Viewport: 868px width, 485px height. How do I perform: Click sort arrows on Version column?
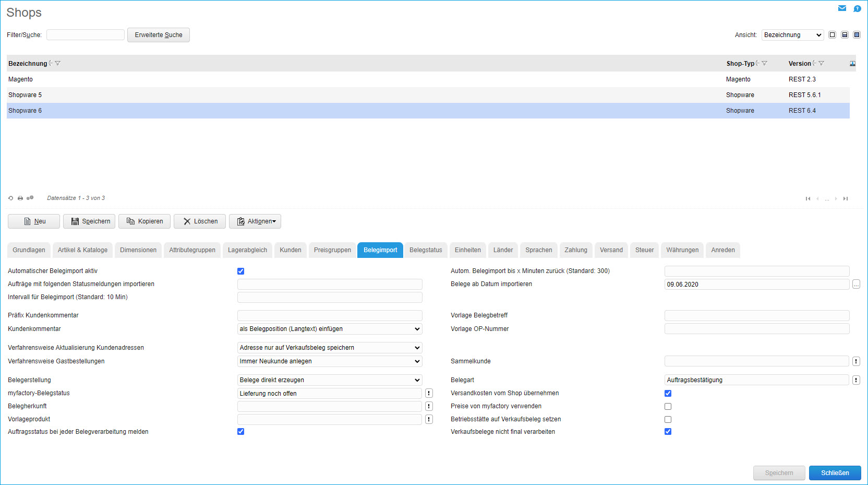pos(814,63)
